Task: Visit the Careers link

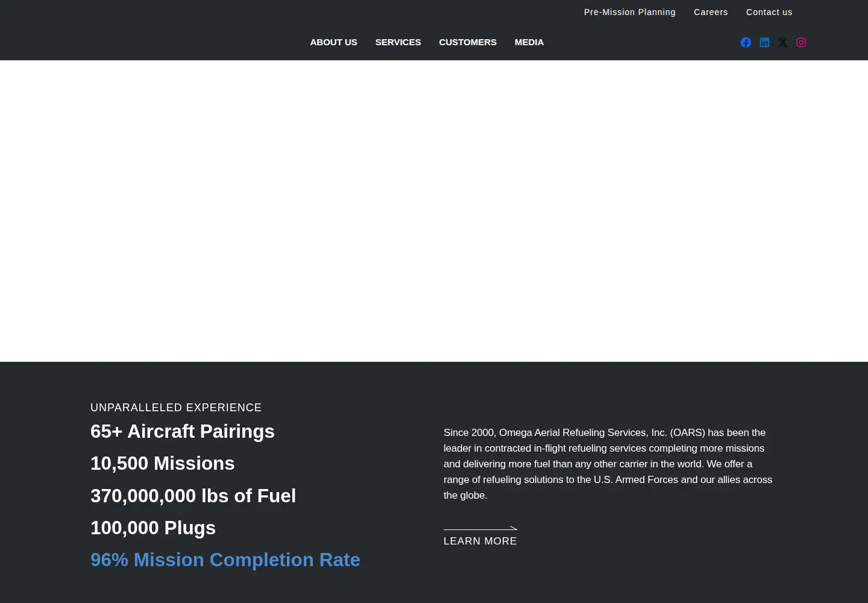Action: (x=711, y=12)
